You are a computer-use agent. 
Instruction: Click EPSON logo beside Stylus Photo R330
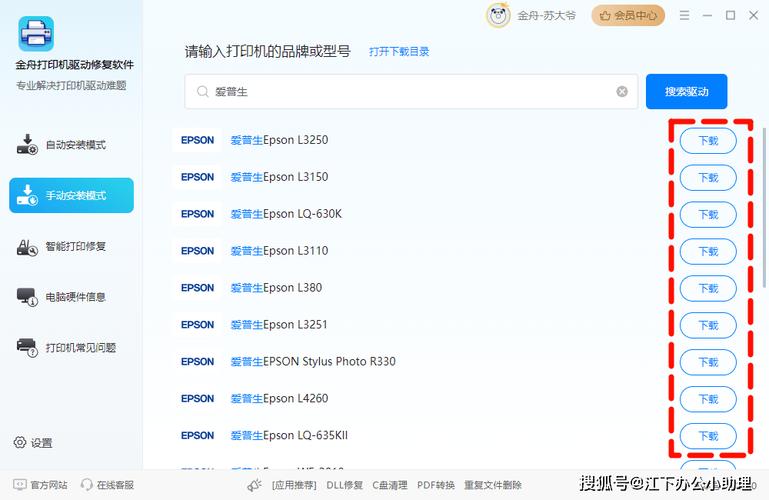point(197,362)
